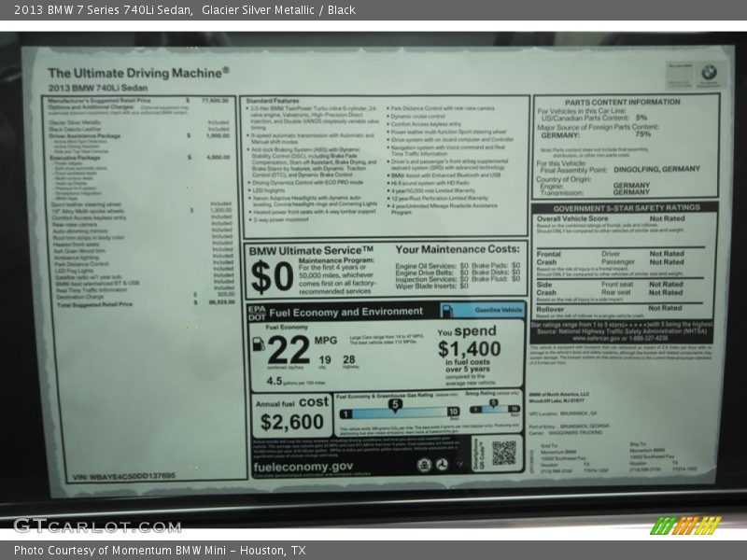Click the BMW roundel logo

click(x=709, y=73)
